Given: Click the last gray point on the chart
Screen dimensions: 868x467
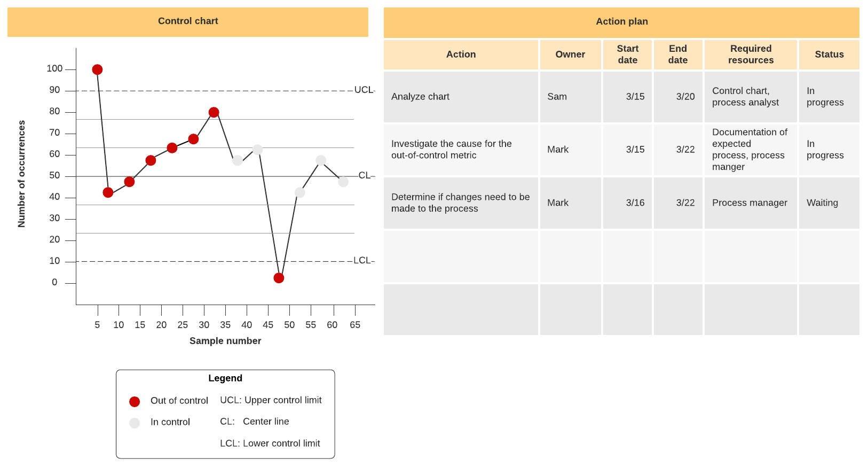Looking at the screenshot, I should coord(343,182).
